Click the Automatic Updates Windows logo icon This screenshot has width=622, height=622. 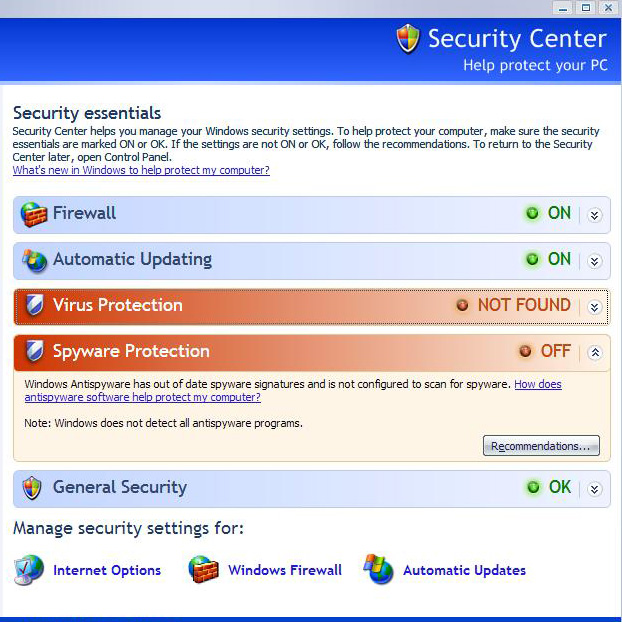378,570
